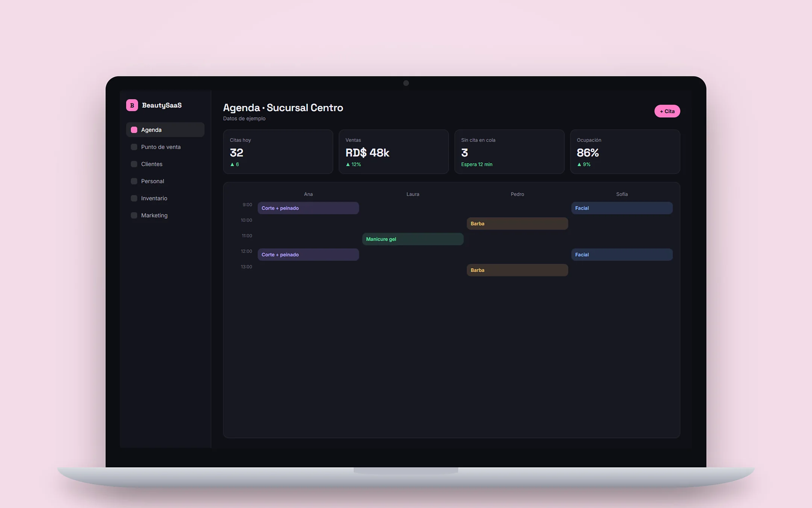Select the Sin cita en cola card

[x=509, y=152]
